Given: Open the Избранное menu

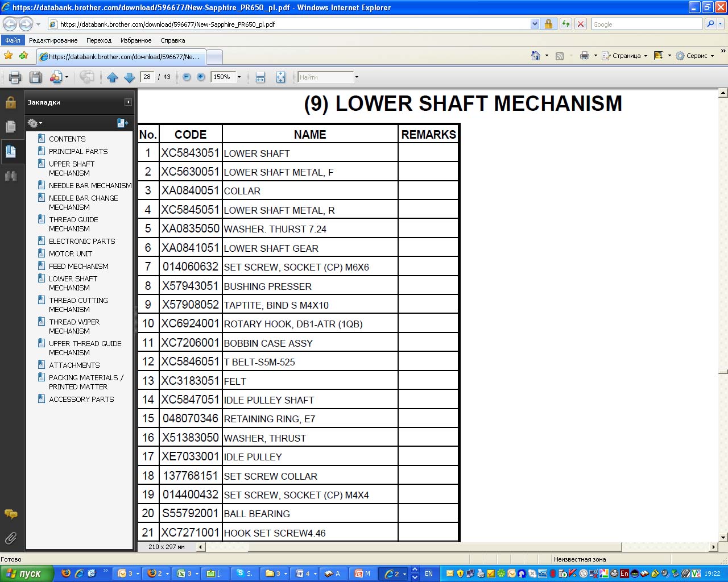Looking at the screenshot, I should tap(136, 40).
